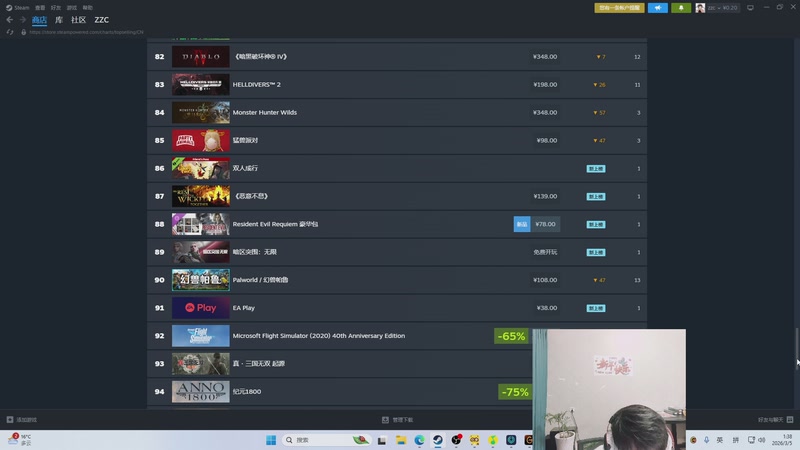This screenshot has height=450, width=800.
Task: Open Microsoft Edge from the taskbar
Action: 419,440
